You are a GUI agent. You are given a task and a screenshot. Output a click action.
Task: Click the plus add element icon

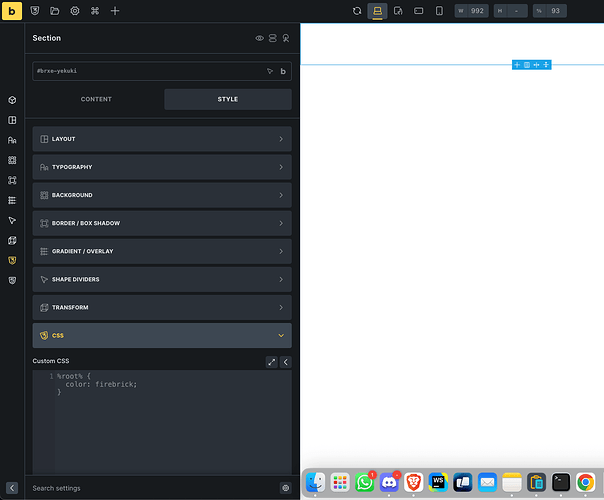(x=115, y=11)
